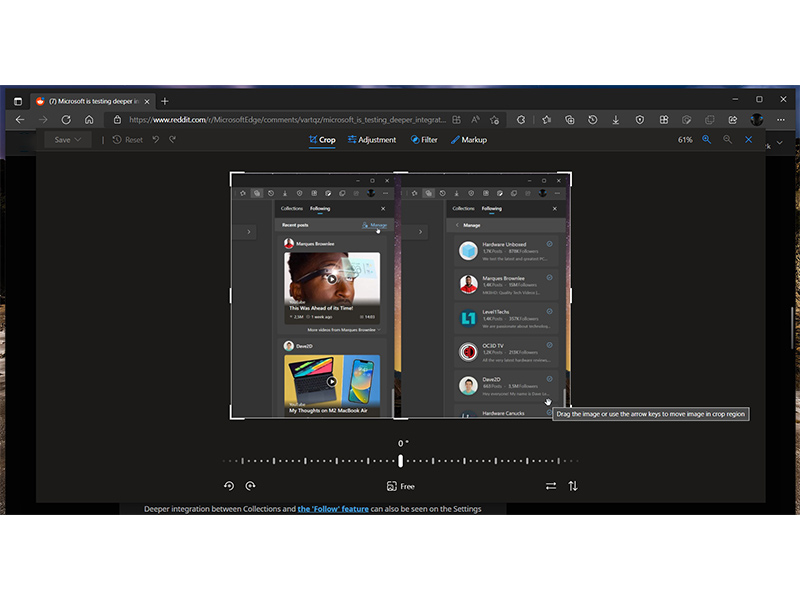Rotate the image counterclockwise
The image size is (800, 600).
229,486
